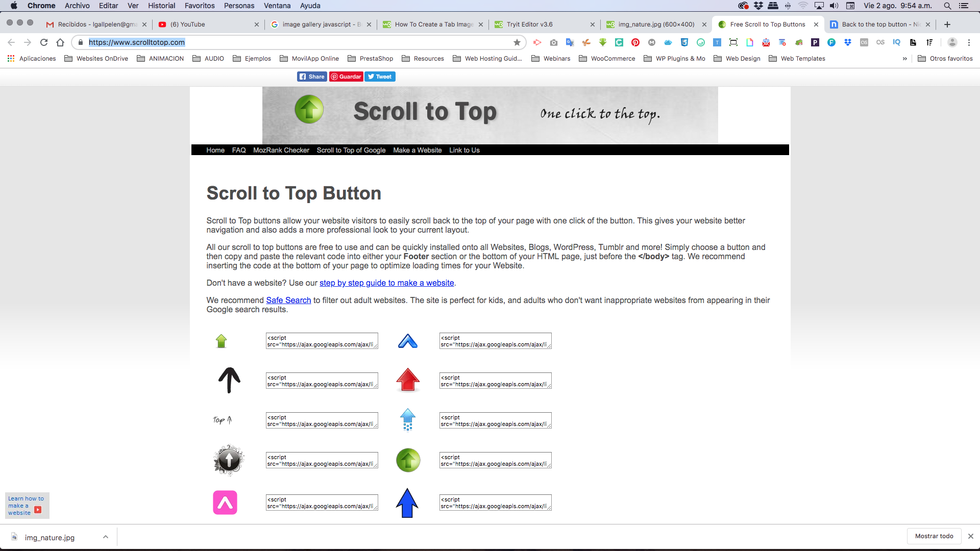Open the Google Translate extension
This screenshot has height=551, width=980.
570,42
